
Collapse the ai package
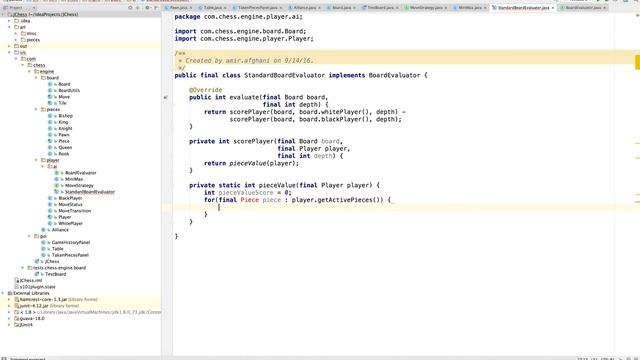(x=42, y=167)
